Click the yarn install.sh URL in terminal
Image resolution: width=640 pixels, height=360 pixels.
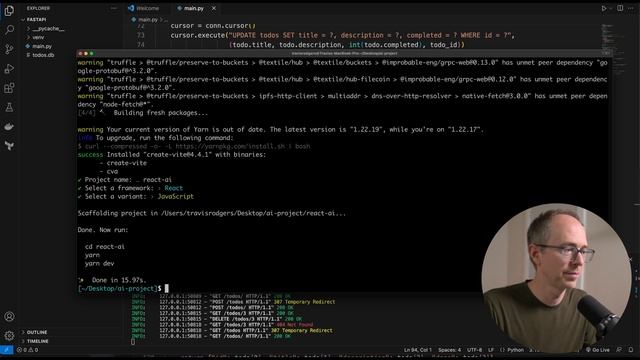[x=230, y=146]
